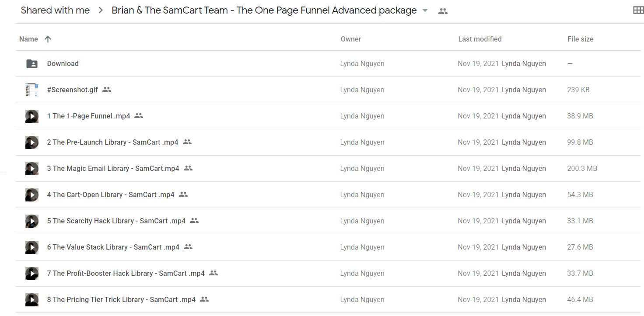The width and height of the screenshot is (644, 316).
Task: Click the 27.6 MB file size value
Action: click(580, 247)
